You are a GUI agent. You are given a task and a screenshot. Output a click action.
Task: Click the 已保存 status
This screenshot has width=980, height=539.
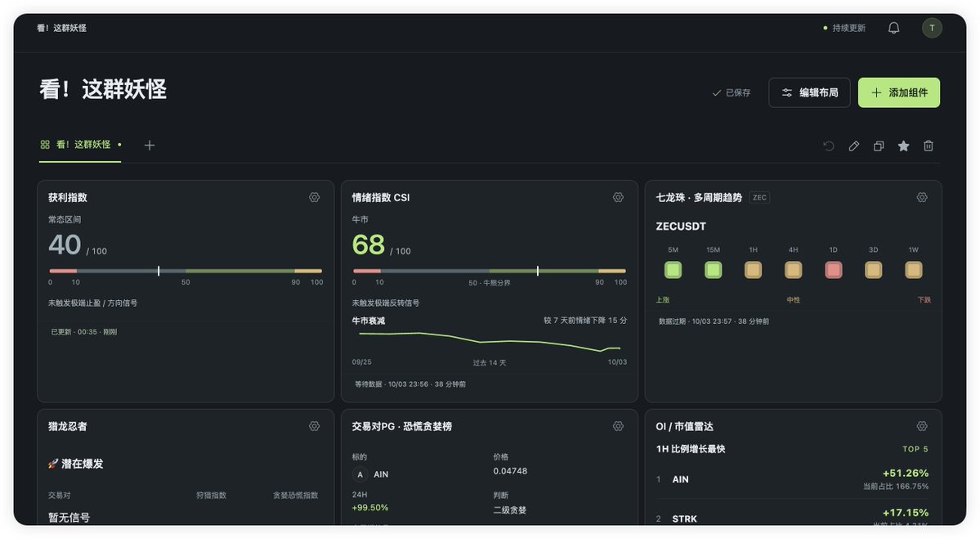pos(732,92)
